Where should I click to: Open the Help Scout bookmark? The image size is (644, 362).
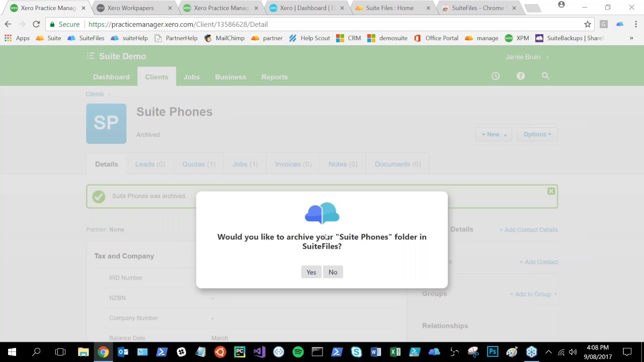coord(309,38)
